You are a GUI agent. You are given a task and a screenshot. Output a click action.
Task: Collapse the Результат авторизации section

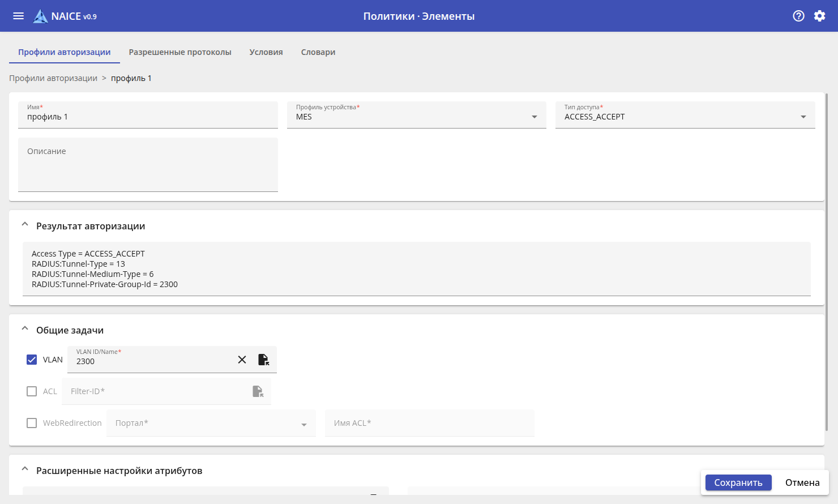(x=25, y=225)
